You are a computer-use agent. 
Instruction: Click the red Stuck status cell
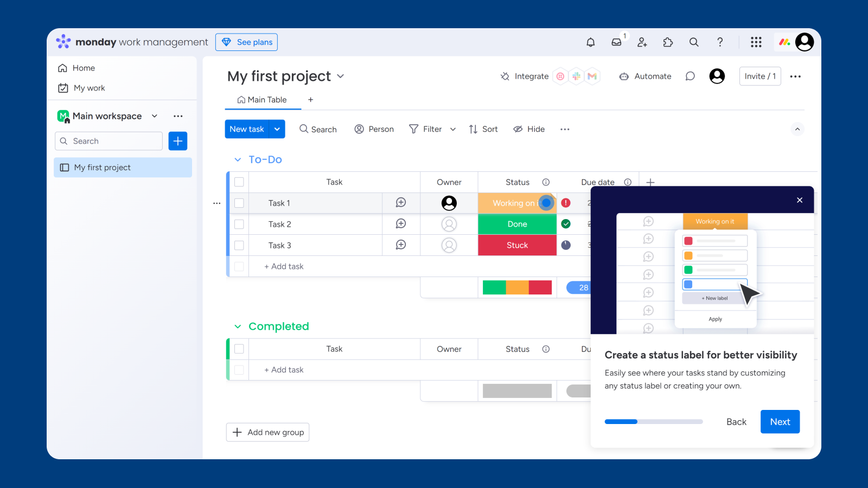tap(517, 246)
